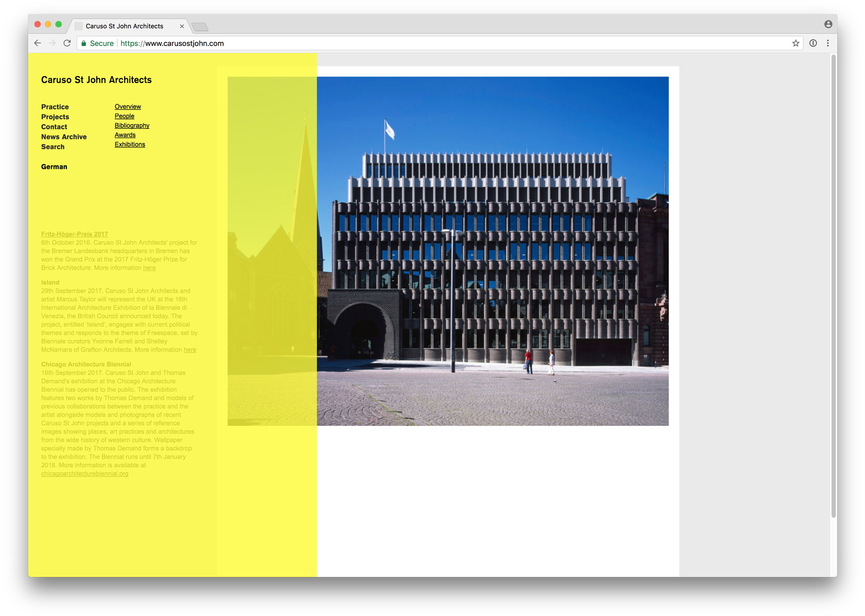Click the user profile icon
This screenshot has width=865, height=616.
(828, 24)
